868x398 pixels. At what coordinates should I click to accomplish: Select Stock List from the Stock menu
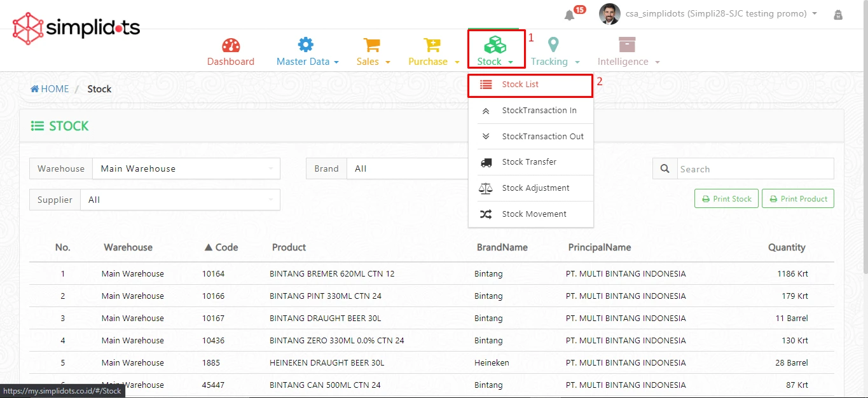click(530, 84)
